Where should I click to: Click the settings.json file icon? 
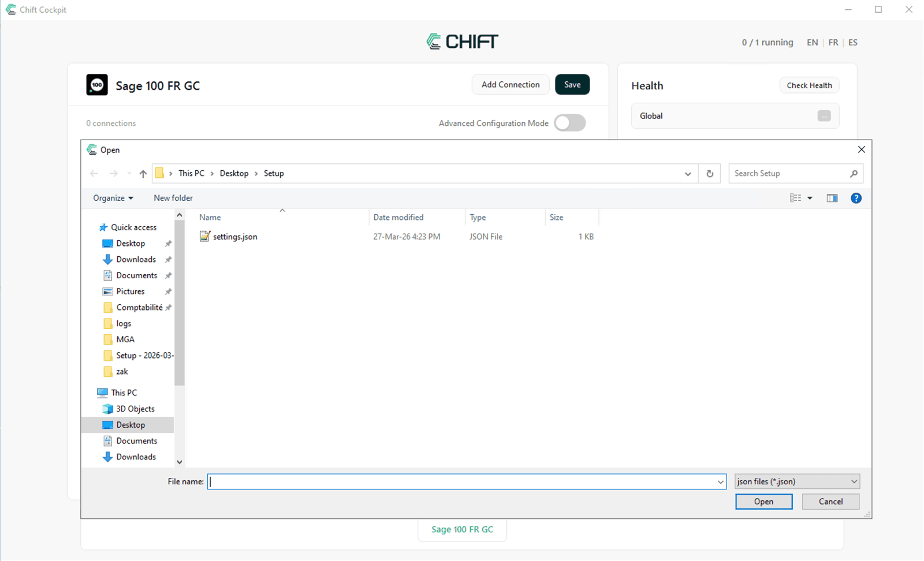(204, 237)
